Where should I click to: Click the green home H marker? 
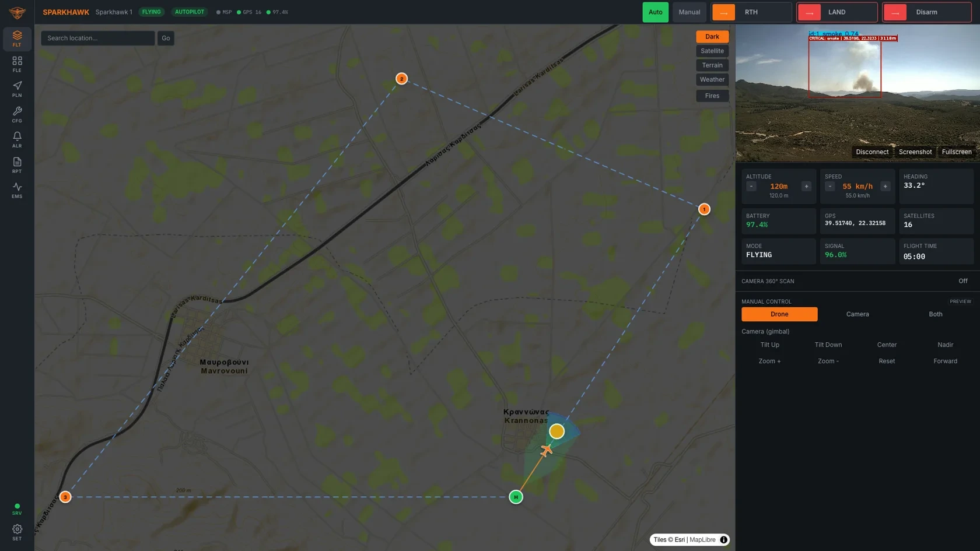click(516, 497)
